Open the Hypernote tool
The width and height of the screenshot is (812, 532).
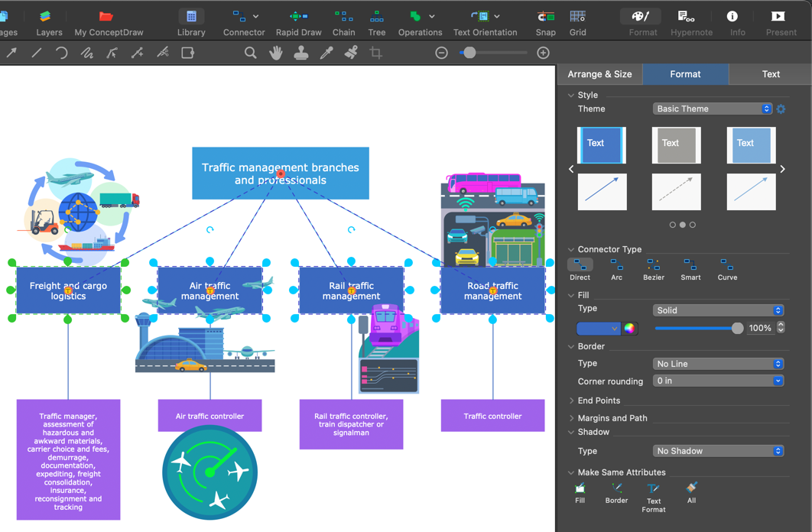691,23
